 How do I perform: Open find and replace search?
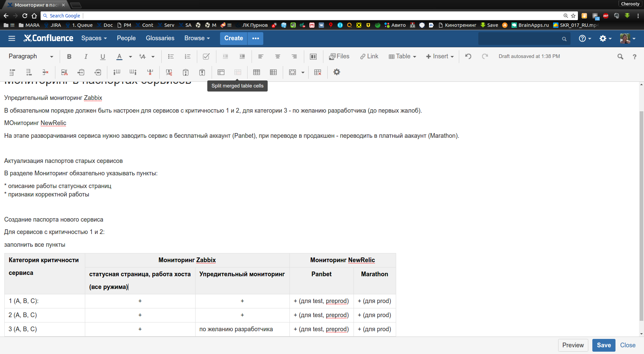point(620,57)
